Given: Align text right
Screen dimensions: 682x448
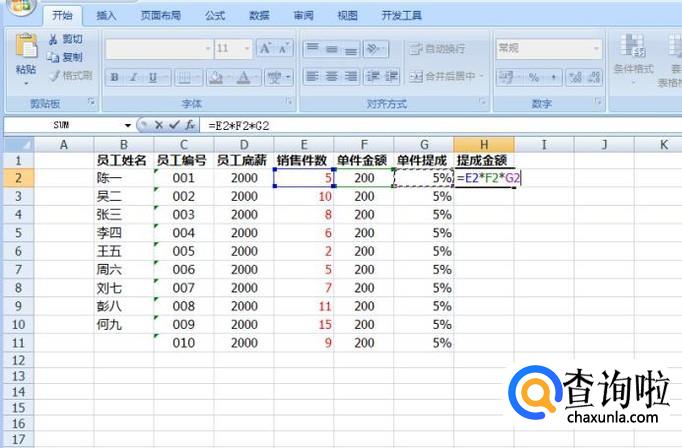Looking at the screenshot, I should click(351, 77).
